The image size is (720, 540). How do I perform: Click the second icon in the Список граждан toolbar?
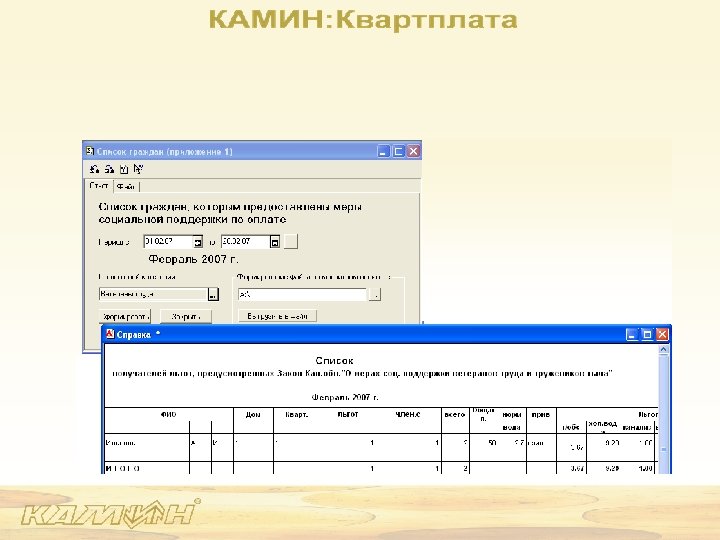tap(109, 169)
